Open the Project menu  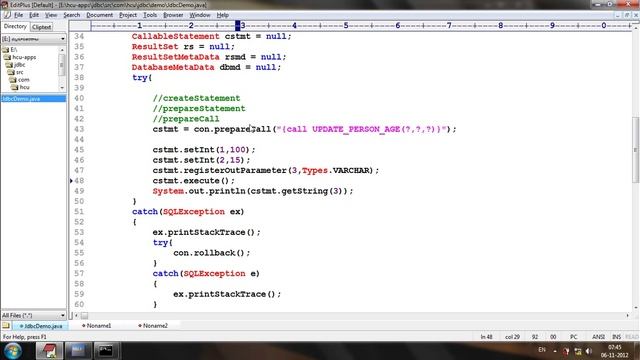click(x=128, y=15)
